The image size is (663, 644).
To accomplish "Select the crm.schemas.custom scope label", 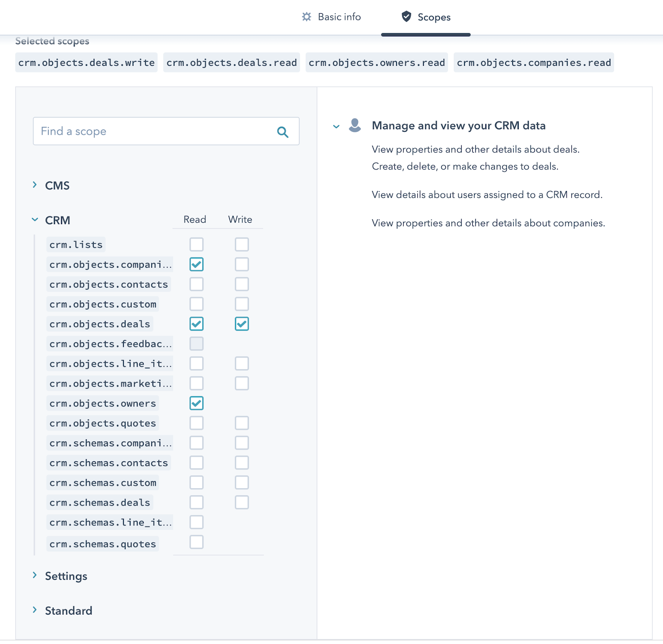I will [103, 483].
